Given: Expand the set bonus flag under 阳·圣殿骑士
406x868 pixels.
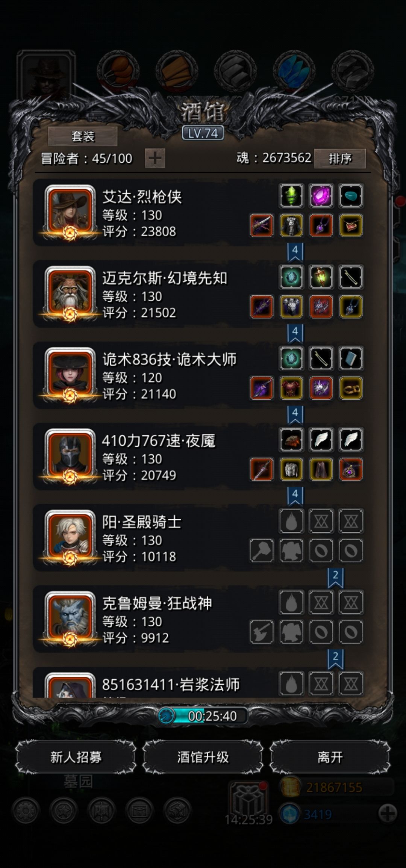Looking at the screenshot, I should (x=336, y=578).
